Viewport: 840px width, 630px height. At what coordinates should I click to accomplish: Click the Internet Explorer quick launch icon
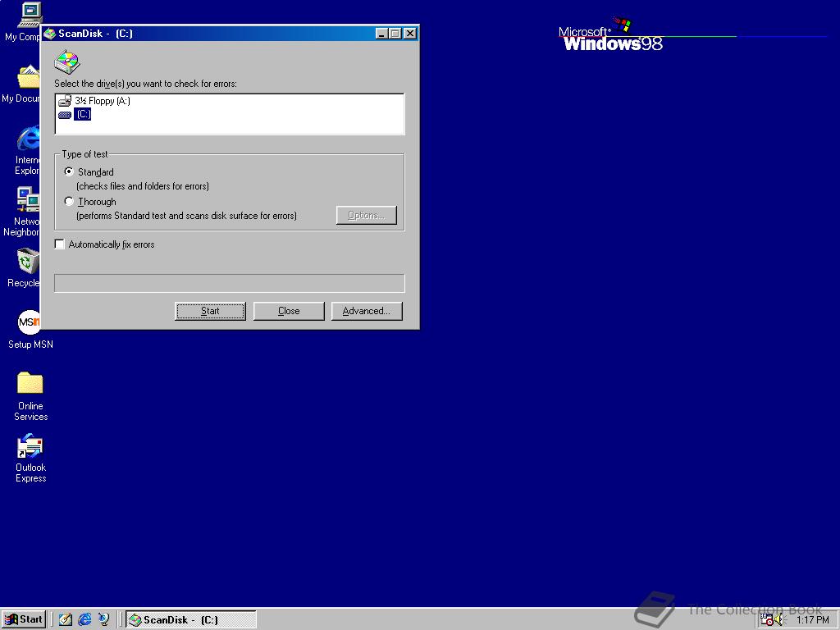point(84,619)
